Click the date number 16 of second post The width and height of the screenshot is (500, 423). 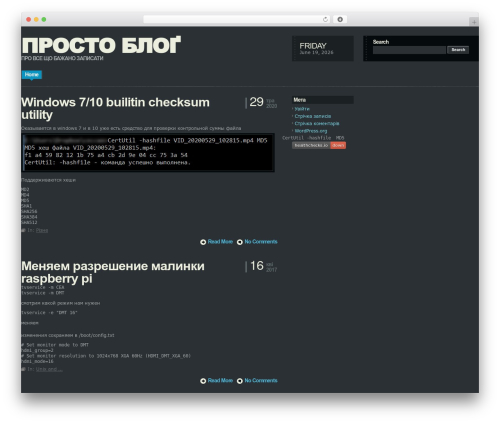257,266
